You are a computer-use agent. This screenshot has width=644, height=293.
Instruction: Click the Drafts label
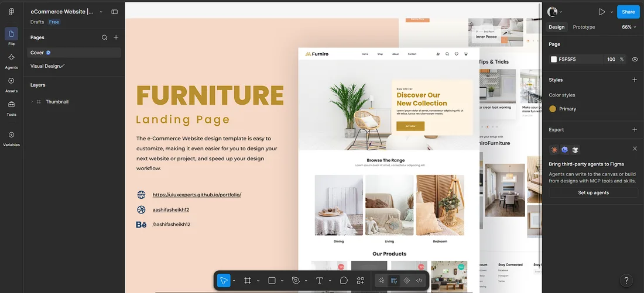tap(37, 22)
